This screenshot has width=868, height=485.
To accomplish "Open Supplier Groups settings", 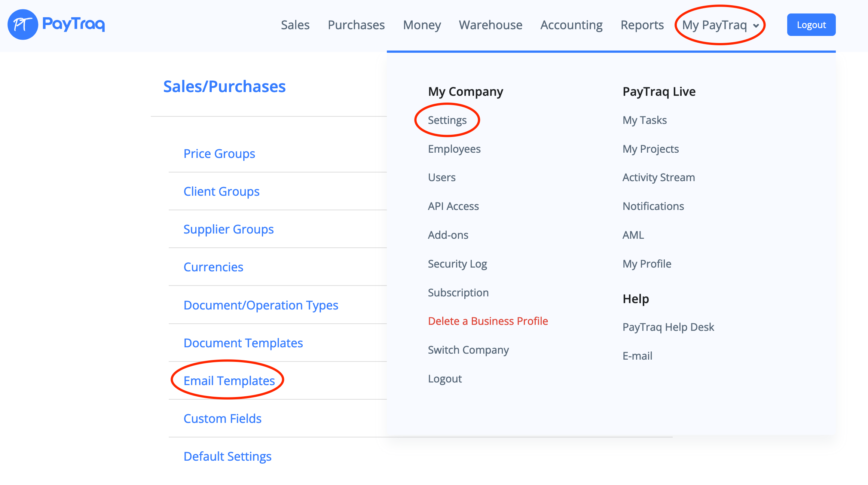I will pos(229,229).
